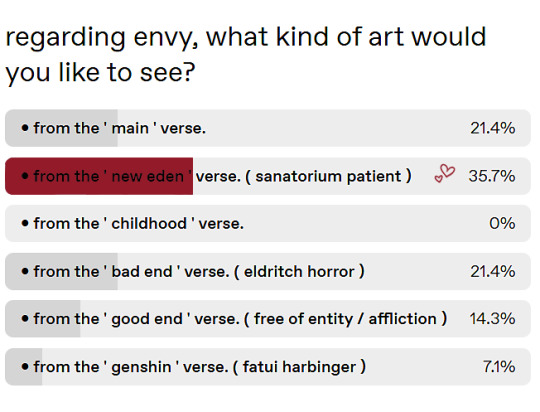Click the 'sanatorium patient' text
540x412 pixels.
[328, 176]
